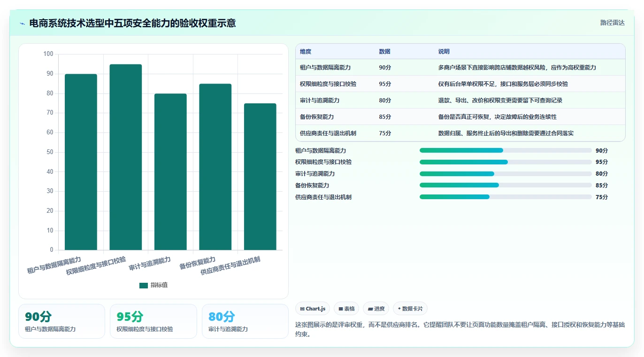644x357 pixels.
Task: Click the description starting 备份是否真正可恢复
Action: pos(498,117)
